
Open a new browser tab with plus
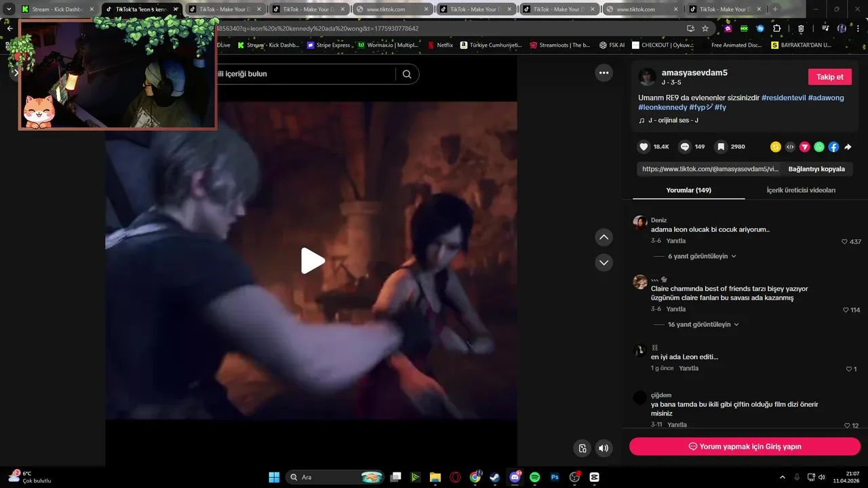tap(775, 9)
